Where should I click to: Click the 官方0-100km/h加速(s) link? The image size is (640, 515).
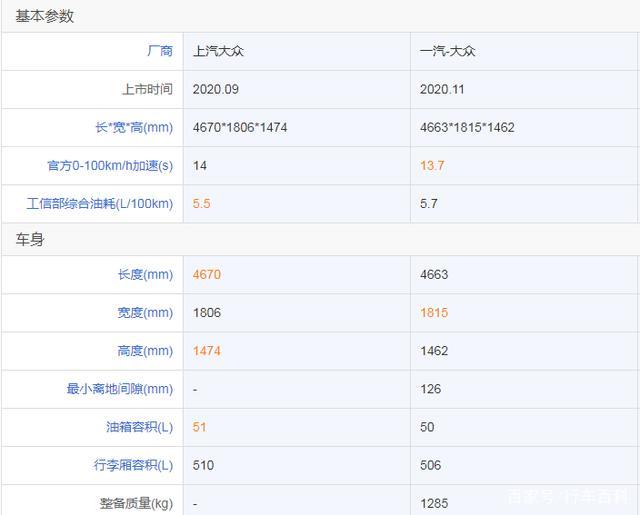(110, 166)
